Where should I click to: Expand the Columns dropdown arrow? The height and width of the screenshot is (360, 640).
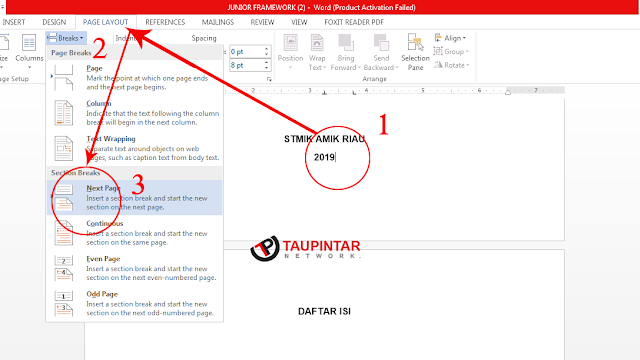click(x=29, y=67)
